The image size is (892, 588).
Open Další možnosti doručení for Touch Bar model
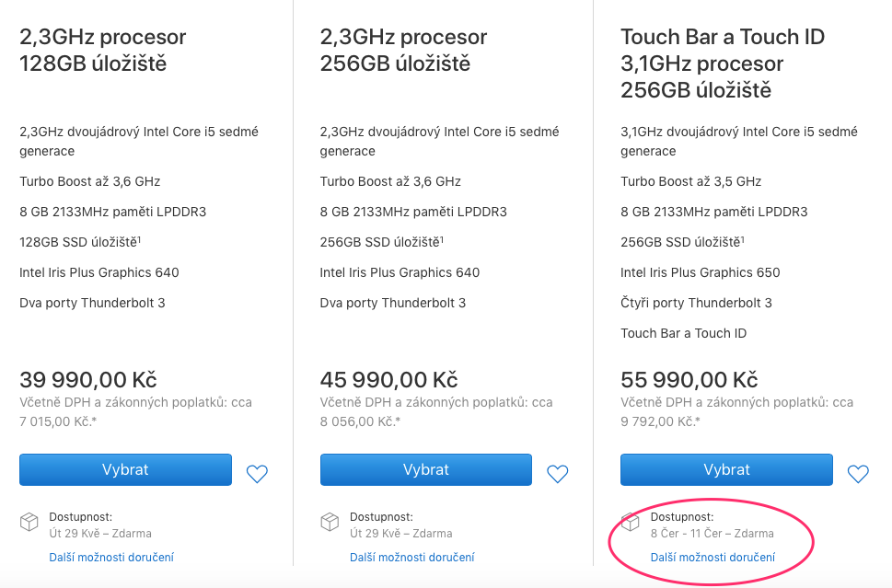[712, 557]
